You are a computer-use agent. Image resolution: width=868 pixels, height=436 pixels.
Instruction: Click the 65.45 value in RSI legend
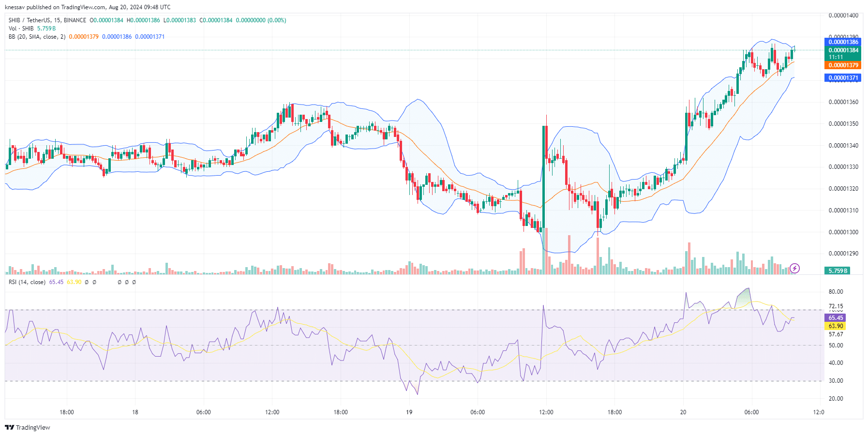[x=56, y=282]
